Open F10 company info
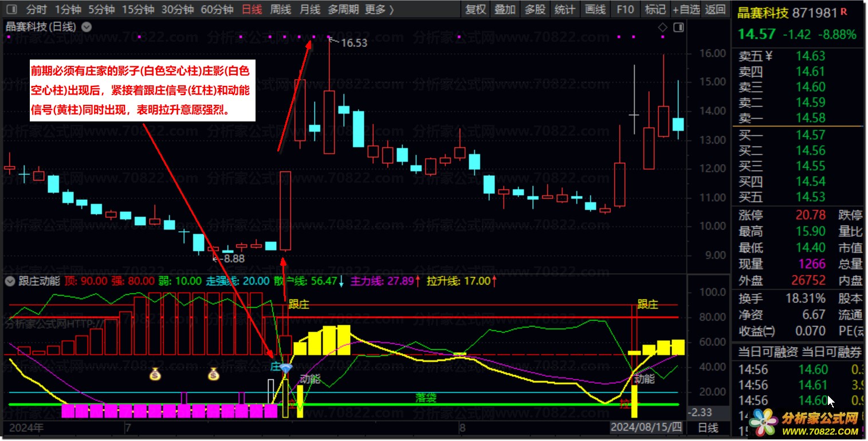This screenshot has height=441, width=868. click(625, 9)
